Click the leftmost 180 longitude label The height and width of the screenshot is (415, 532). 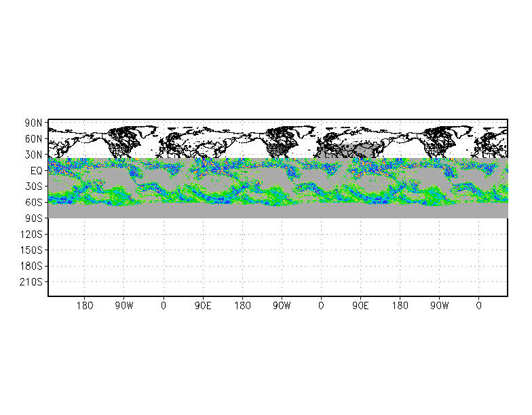tap(84, 306)
